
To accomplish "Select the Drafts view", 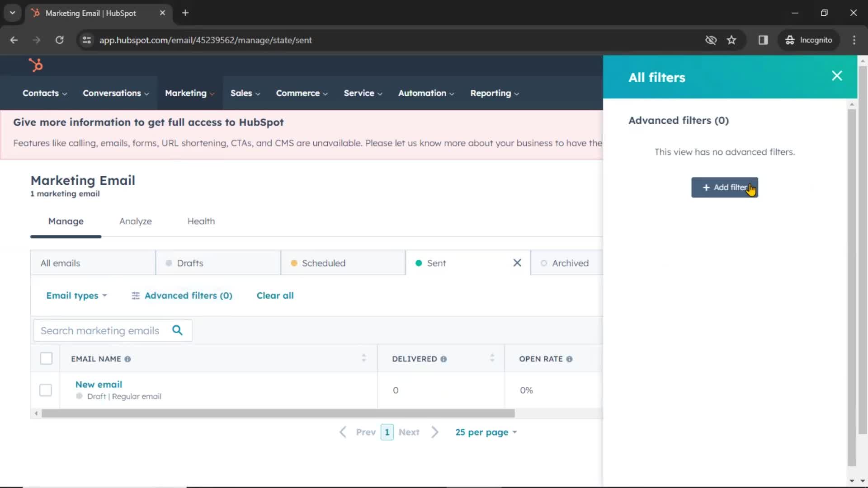I will [x=218, y=263].
